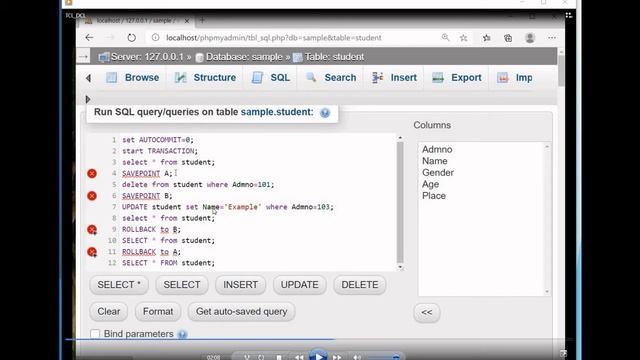Select Gender in the Columns list

coord(438,173)
